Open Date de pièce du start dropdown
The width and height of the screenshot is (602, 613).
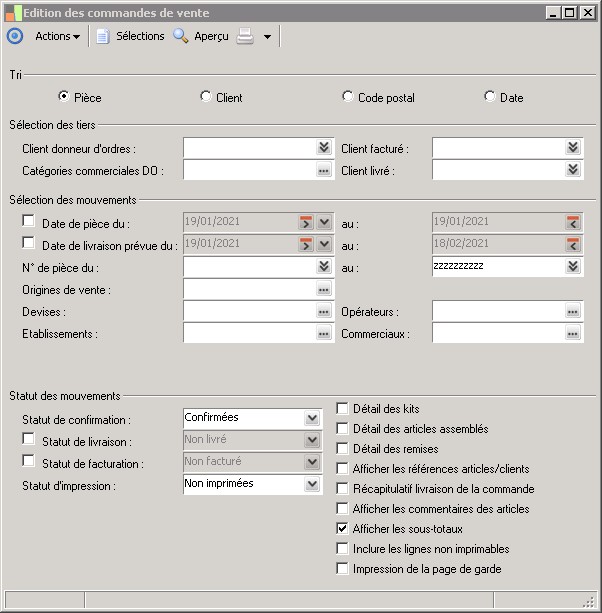[x=324, y=222]
